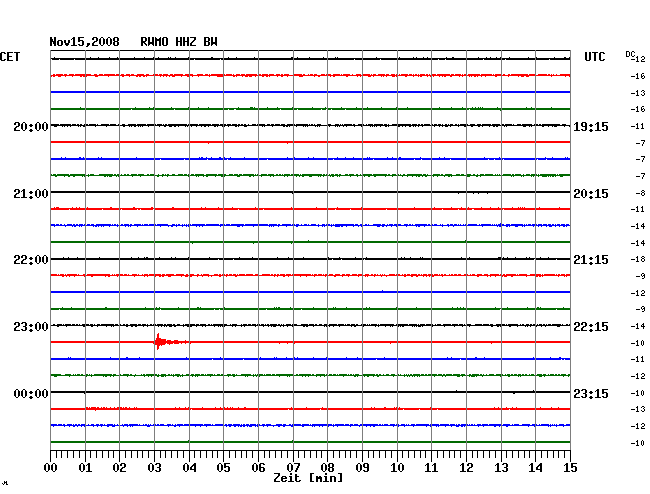Select the 22:15 UTC time label
This screenshot has height=494, width=650.
591,327
